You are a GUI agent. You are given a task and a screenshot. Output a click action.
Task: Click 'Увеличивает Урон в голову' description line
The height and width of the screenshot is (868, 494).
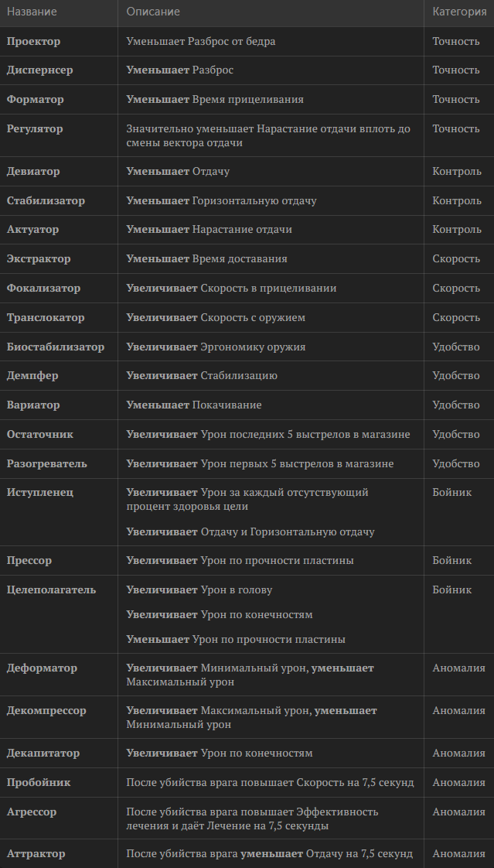(199, 590)
